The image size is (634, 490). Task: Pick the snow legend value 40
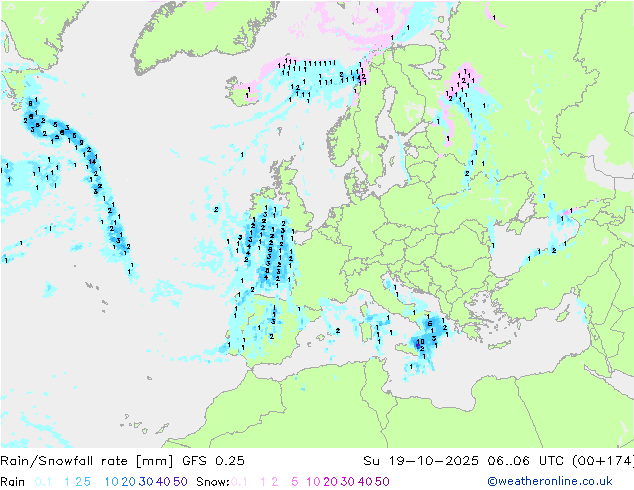(x=364, y=482)
